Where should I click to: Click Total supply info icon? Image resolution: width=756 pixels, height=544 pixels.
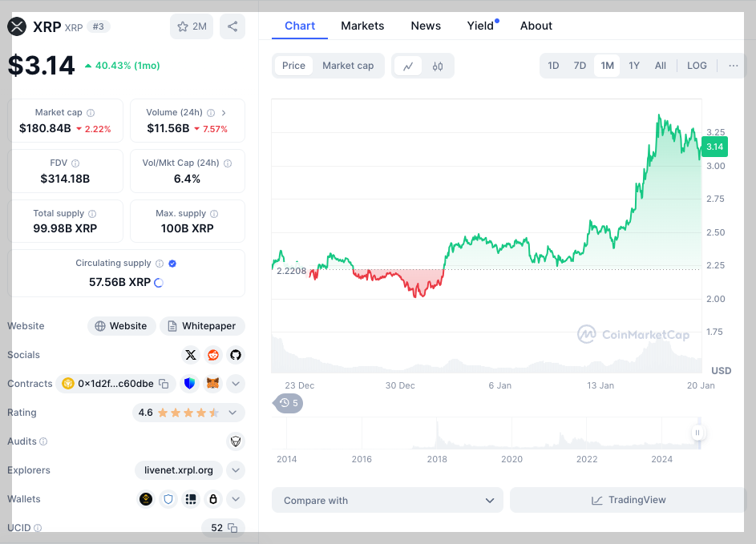[92, 213]
